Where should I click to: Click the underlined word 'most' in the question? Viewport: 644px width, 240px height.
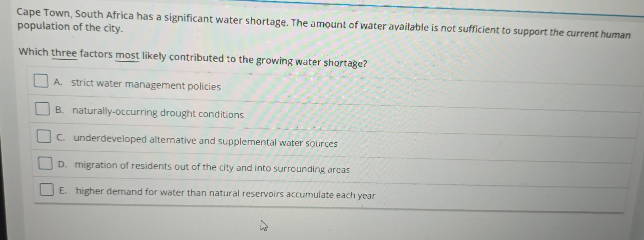pos(127,55)
